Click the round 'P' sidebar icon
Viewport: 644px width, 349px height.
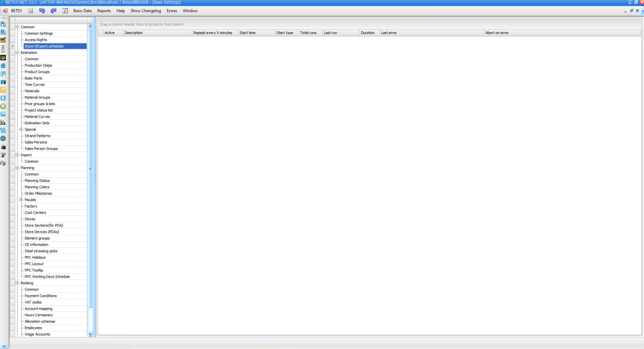point(3,74)
